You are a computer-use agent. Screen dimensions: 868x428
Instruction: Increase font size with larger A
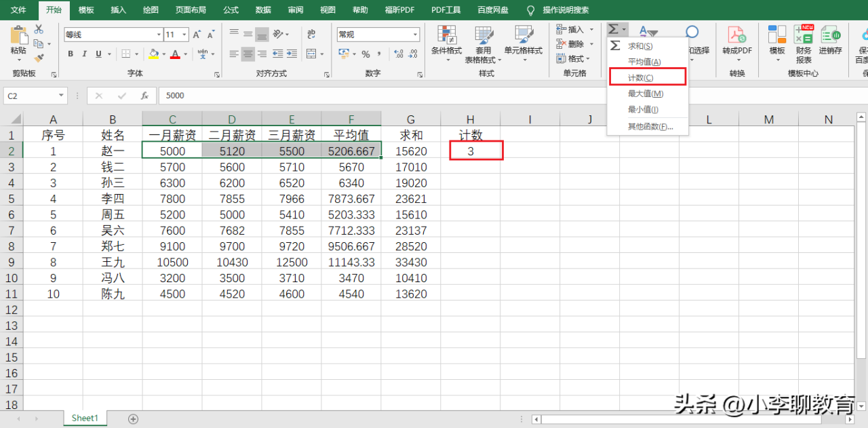click(x=197, y=35)
